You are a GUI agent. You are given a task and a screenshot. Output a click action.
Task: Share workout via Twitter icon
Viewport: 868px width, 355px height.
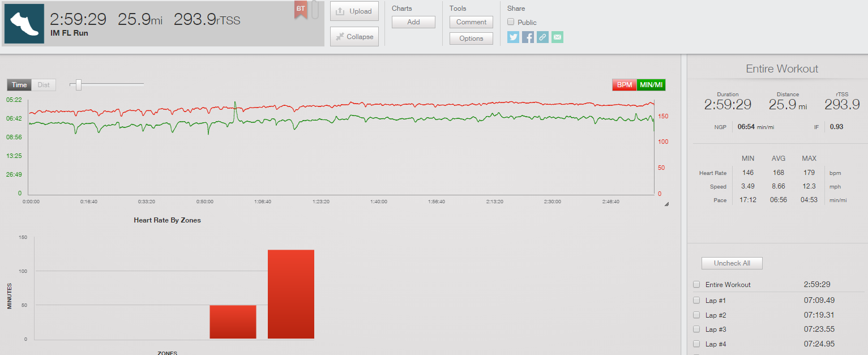click(x=513, y=37)
